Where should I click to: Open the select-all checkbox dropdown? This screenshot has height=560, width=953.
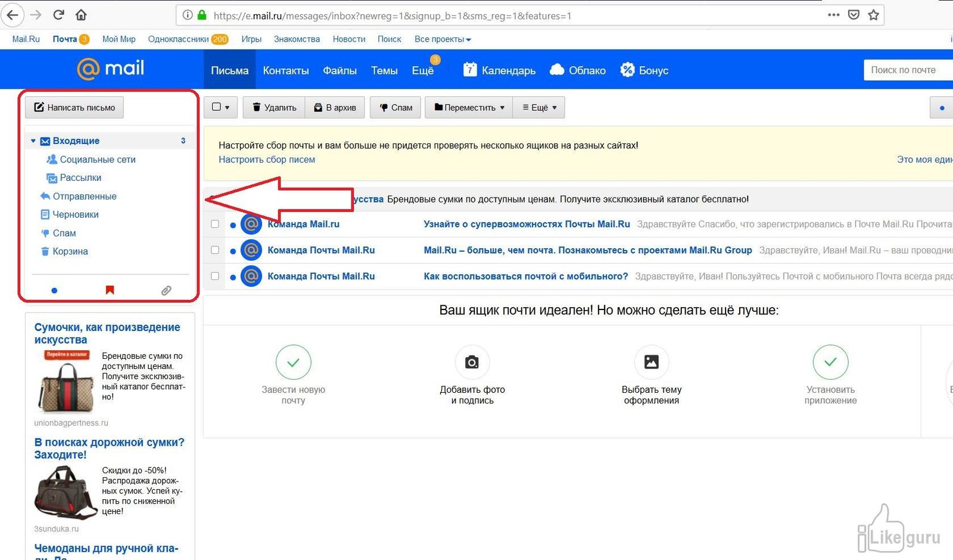pyautogui.click(x=227, y=108)
